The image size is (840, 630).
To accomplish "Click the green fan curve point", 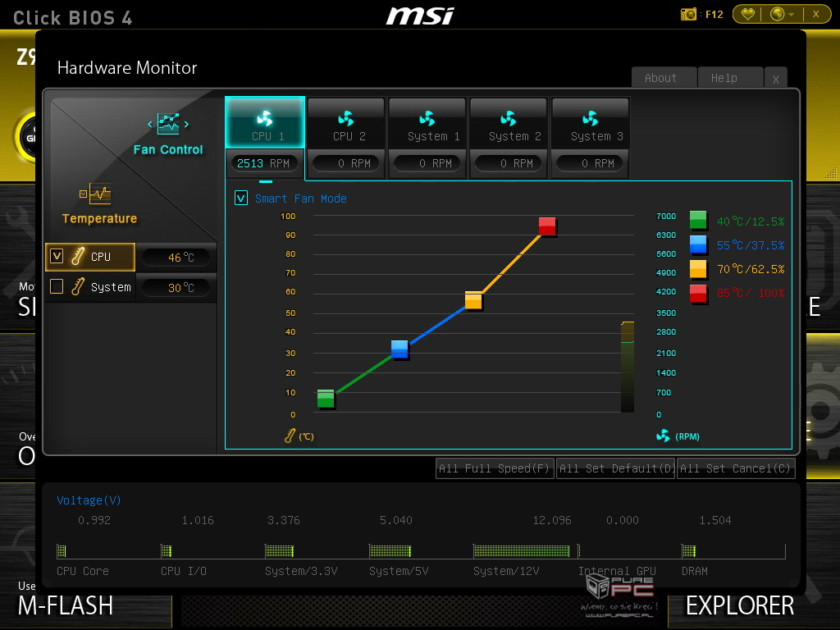I will click(326, 399).
